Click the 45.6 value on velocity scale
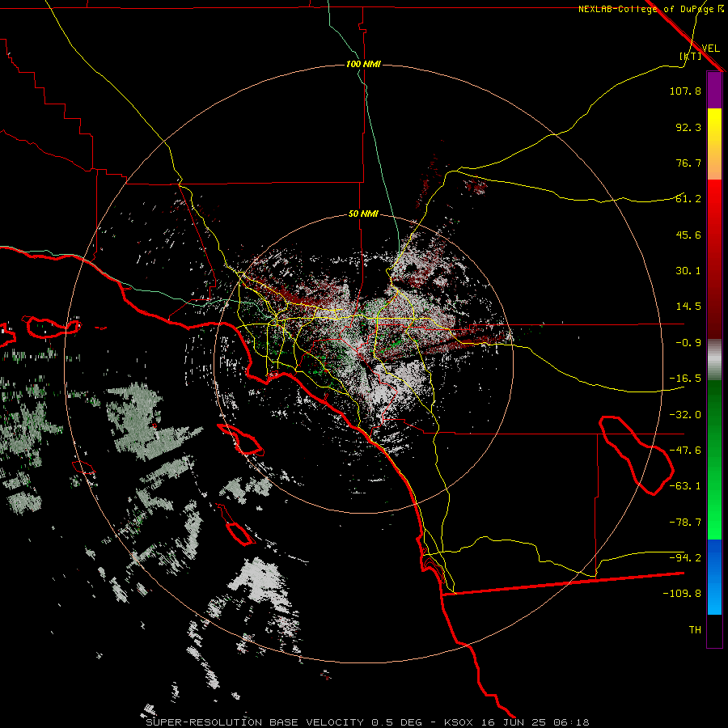The image size is (728, 728). tap(688, 235)
